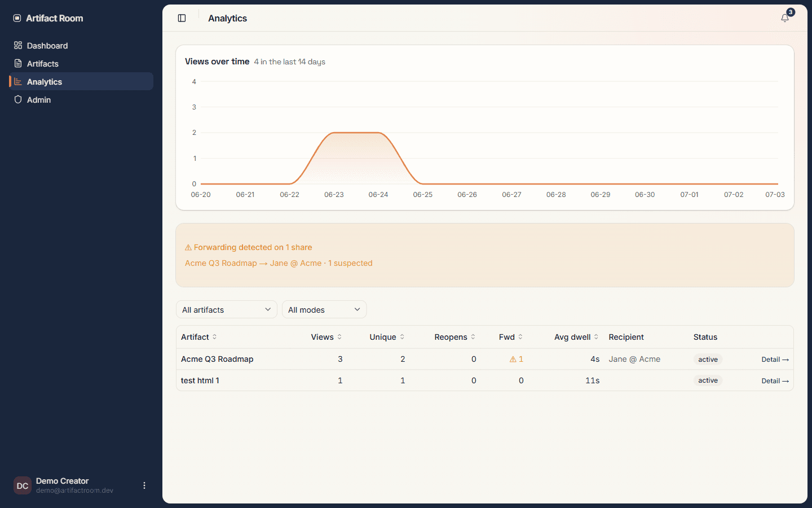Go to Admin page

[81, 99]
